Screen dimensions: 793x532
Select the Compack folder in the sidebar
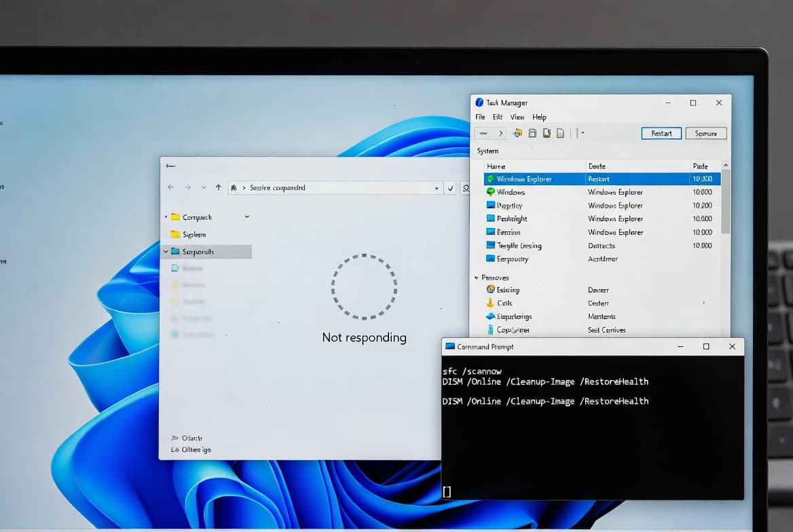tap(198, 217)
